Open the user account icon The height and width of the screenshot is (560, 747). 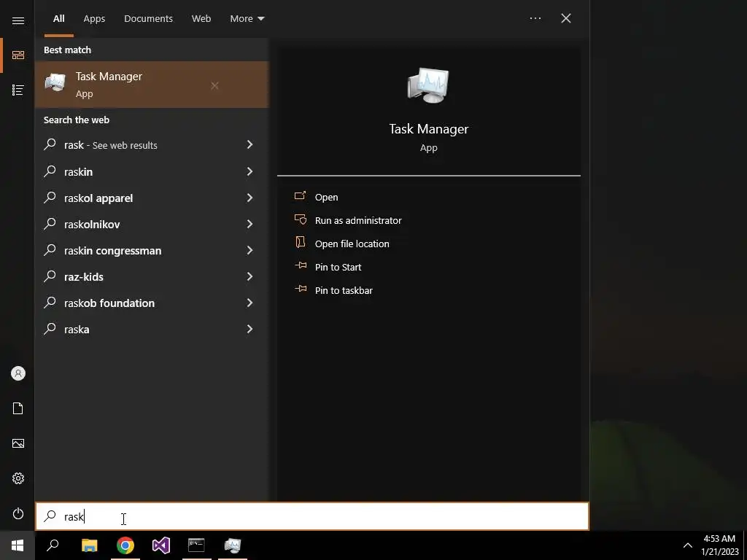18,373
